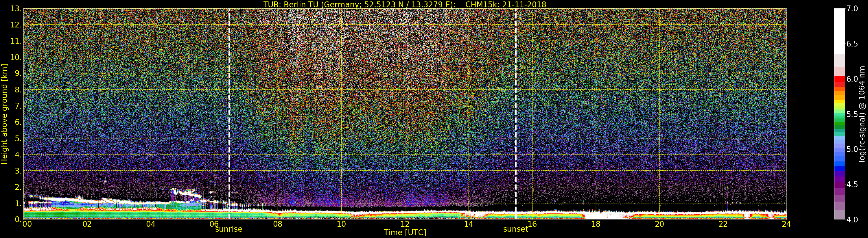Click the red band of the colorbar
868x238 pixels.
[x=839, y=81]
